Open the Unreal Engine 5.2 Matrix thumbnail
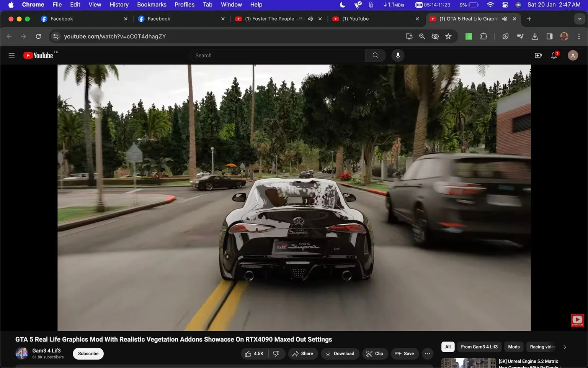588x368 pixels. (x=469, y=363)
